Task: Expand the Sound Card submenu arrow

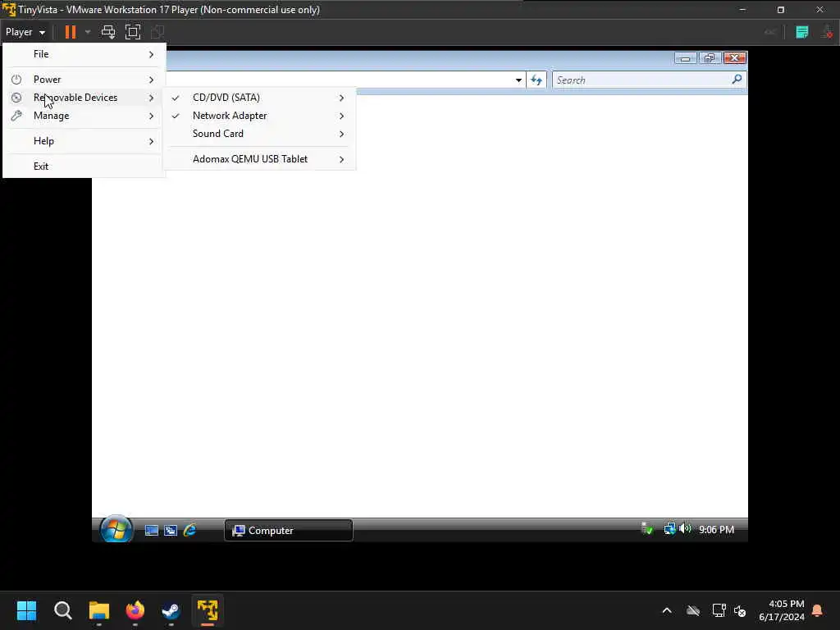Action: pyautogui.click(x=341, y=134)
